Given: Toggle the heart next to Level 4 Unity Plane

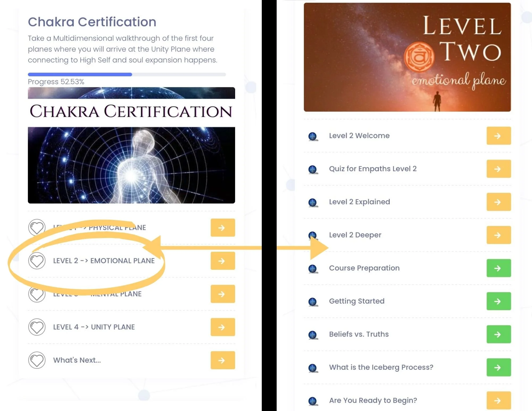Looking at the screenshot, I should 37,327.
